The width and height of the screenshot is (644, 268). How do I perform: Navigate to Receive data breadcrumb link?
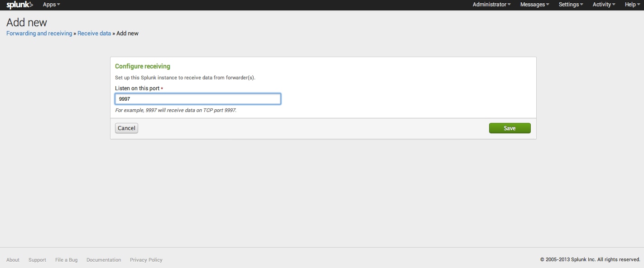pyautogui.click(x=94, y=34)
